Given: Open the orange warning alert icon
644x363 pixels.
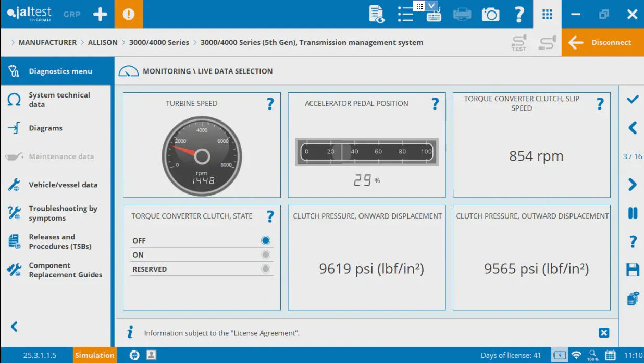Looking at the screenshot, I should (128, 14).
